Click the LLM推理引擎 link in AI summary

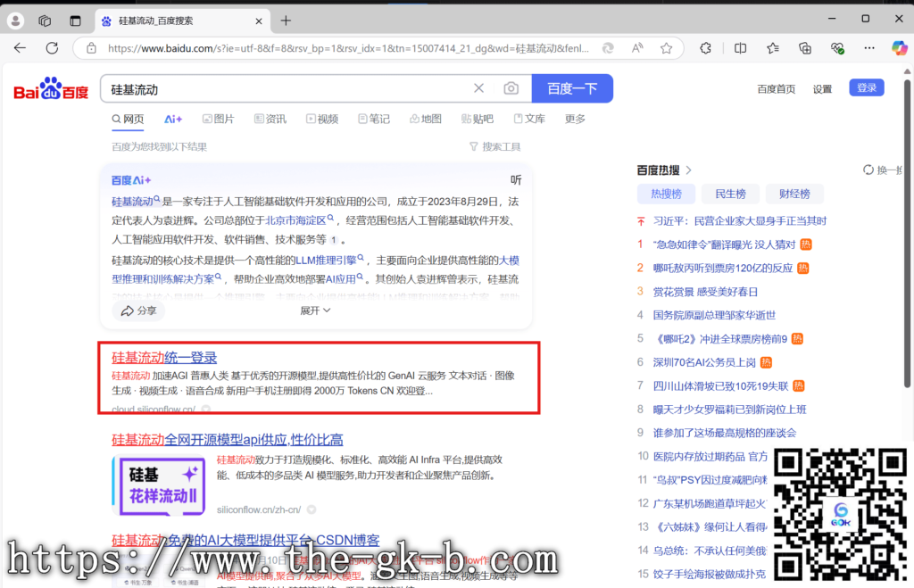[326, 261]
